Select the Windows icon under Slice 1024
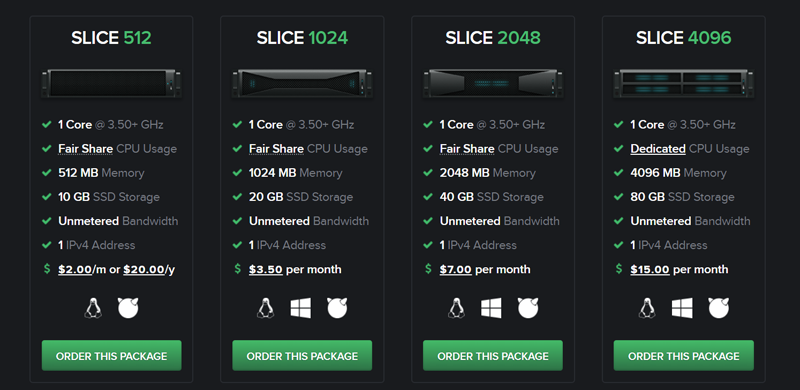Viewport: 800px width, 390px height. pos(301,308)
